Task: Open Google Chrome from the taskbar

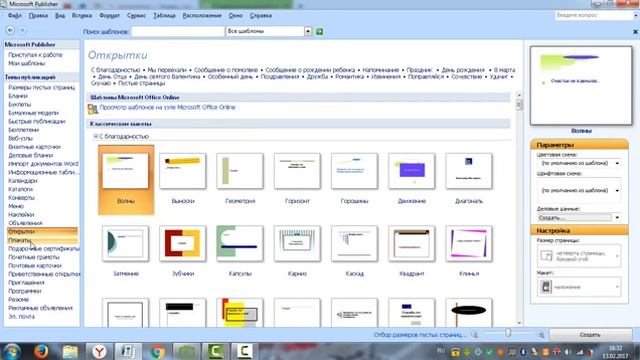Action: pyautogui.click(x=157, y=351)
